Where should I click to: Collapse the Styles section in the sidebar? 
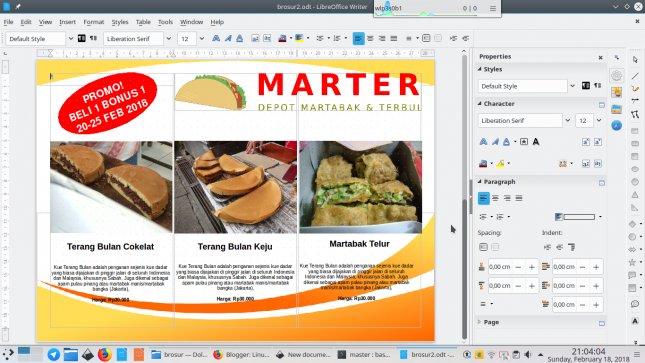(x=480, y=69)
